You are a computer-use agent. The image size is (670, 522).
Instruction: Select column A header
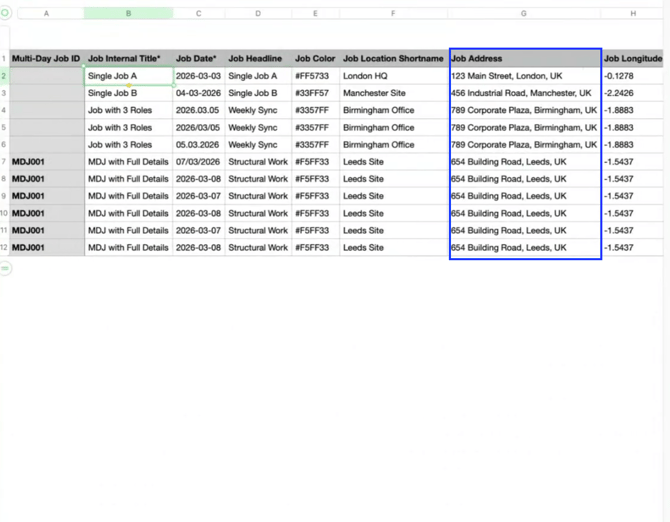47,14
